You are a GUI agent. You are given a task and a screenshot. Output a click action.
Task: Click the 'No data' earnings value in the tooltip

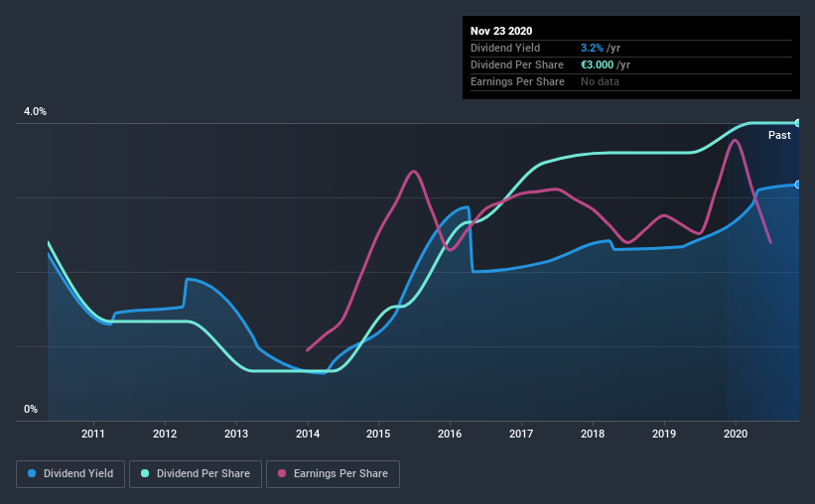[600, 81]
